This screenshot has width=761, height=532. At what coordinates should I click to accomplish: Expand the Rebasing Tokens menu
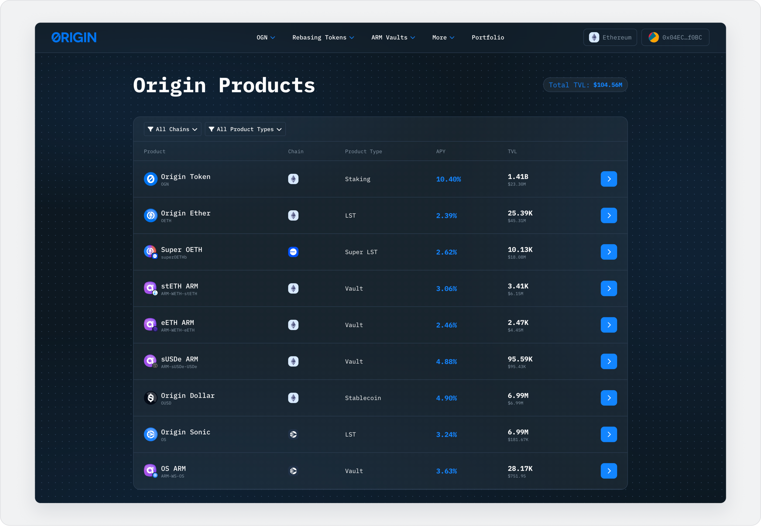click(x=323, y=38)
